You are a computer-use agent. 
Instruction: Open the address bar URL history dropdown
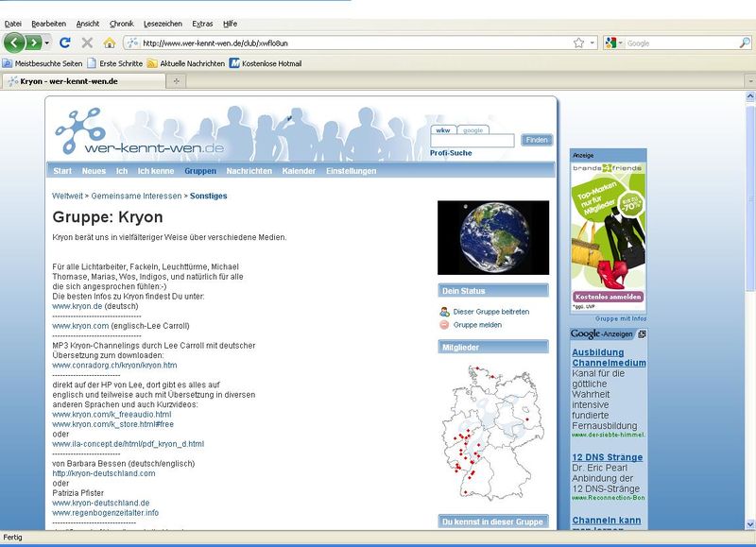(593, 43)
